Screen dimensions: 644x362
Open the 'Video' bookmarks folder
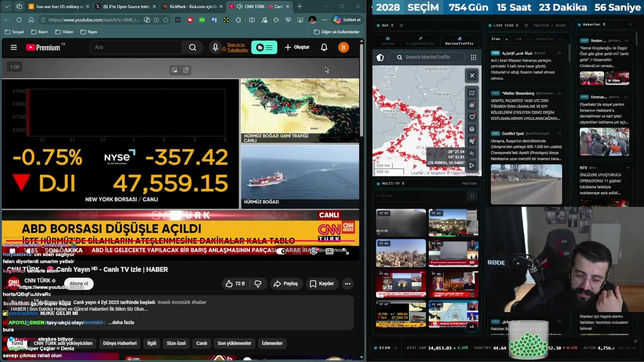64,32
